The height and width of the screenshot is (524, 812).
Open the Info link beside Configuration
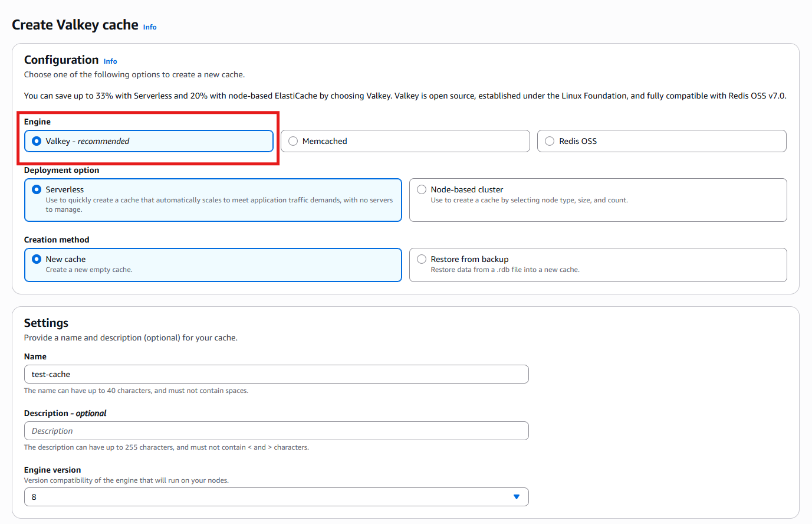[110, 61]
